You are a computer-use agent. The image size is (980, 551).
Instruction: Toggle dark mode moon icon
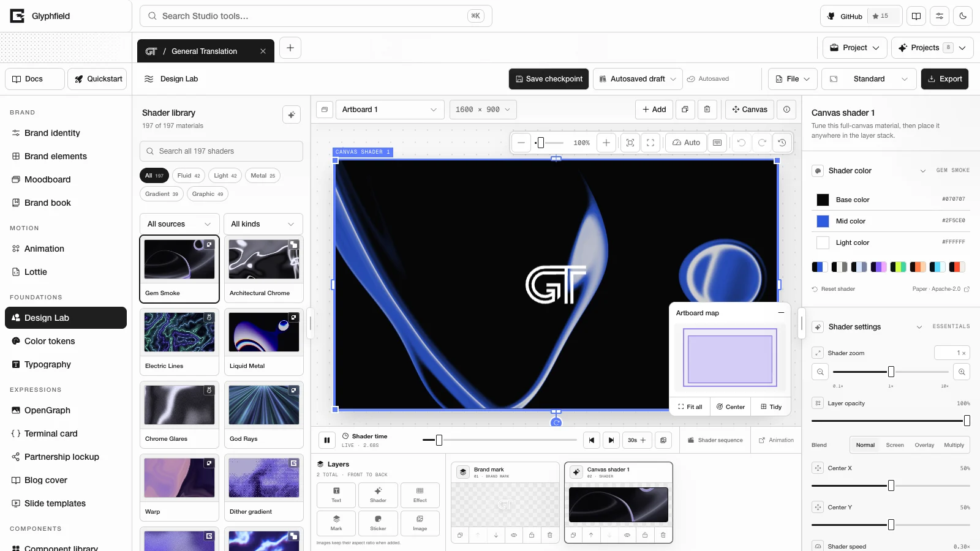[963, 17]
